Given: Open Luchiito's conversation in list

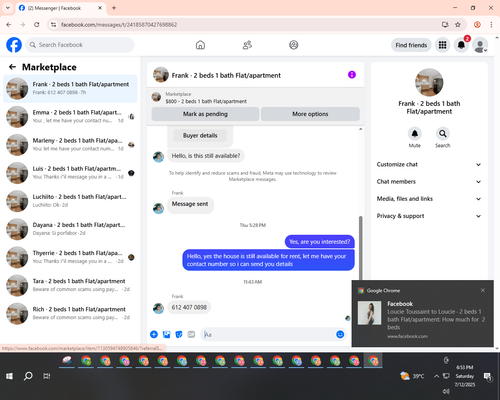Looking at the screenshot, I should (x=70, y=201).
